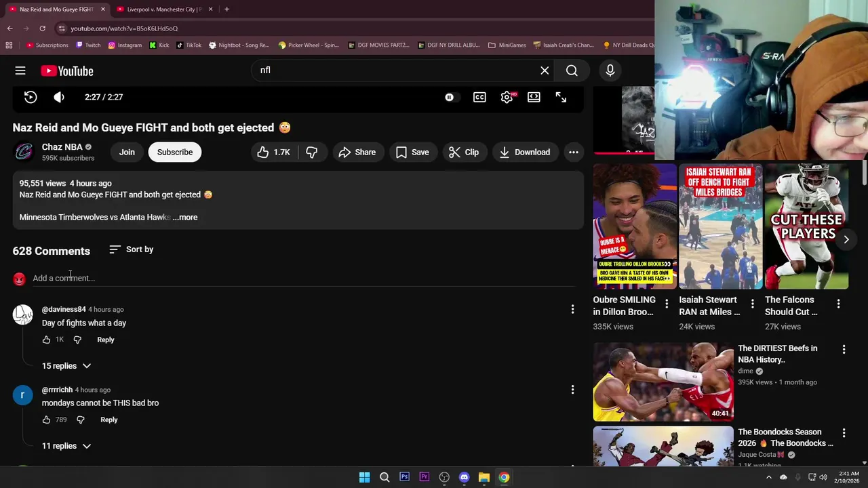This screenshot has width=868, height=488.
Task: Go back in browser history
Action: click(9, 28)
